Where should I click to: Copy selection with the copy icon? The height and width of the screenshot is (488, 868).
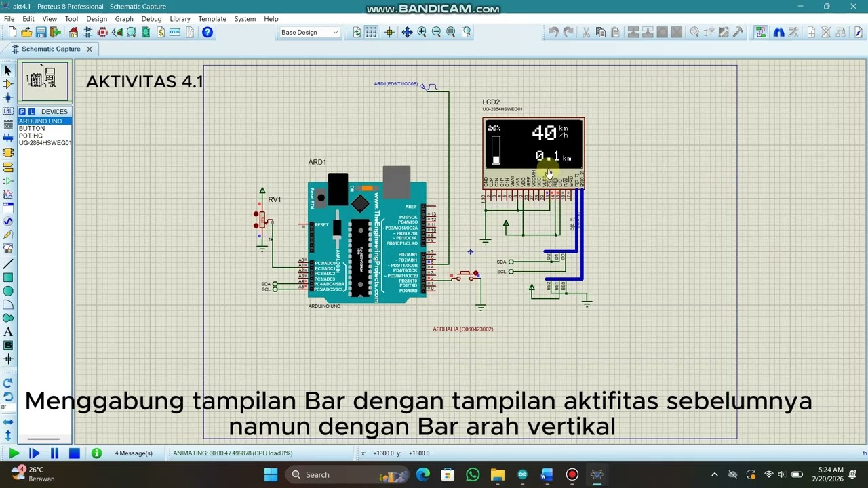pyautogui.click(x=601, y=32)
